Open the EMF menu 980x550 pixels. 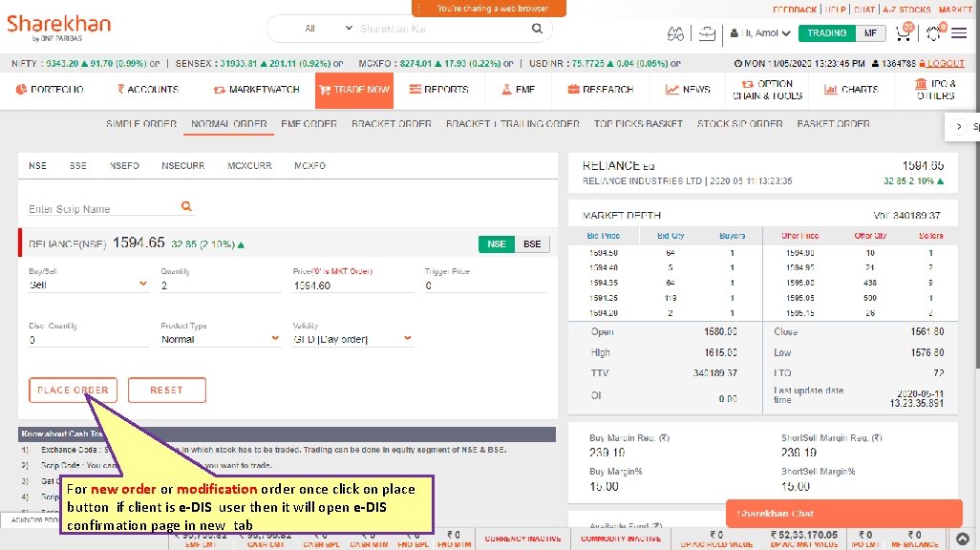(518, 90)
